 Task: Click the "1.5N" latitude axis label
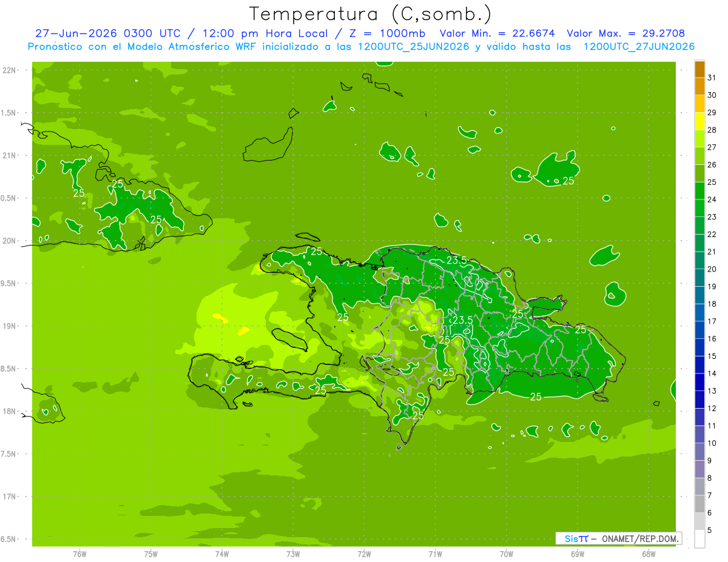[9, 113]
